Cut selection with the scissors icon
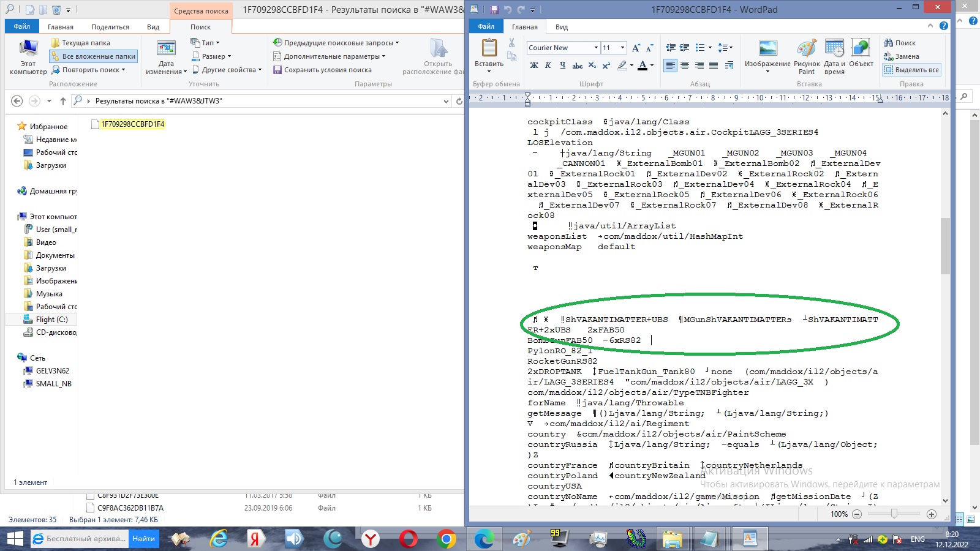 click(x=511, y=43)
